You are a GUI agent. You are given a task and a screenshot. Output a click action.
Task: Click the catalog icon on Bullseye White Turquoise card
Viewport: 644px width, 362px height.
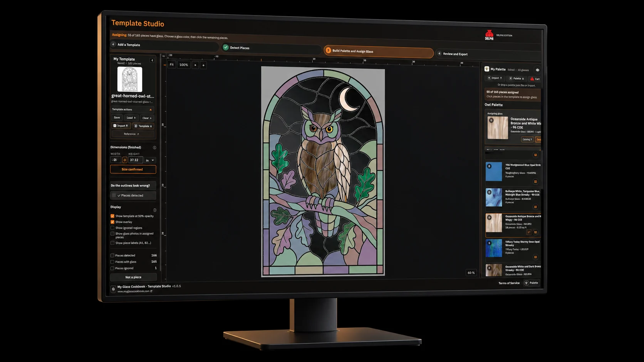535,207
